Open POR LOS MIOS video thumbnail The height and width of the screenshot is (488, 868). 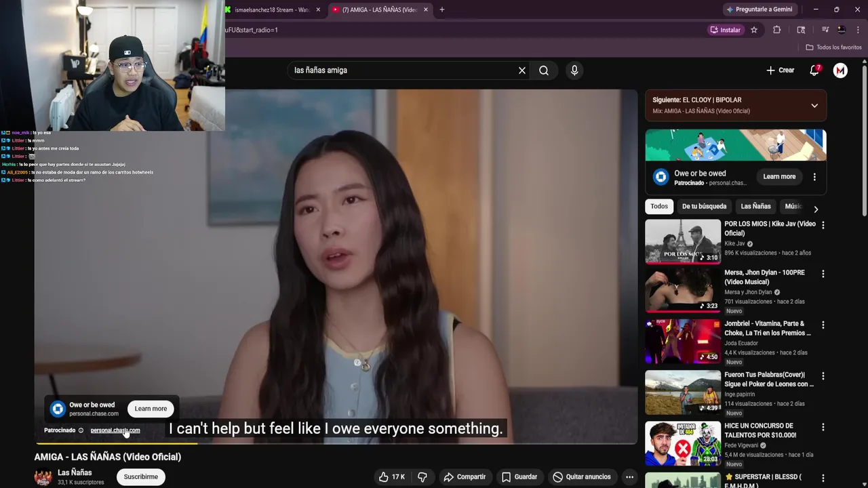coord(683,241)
